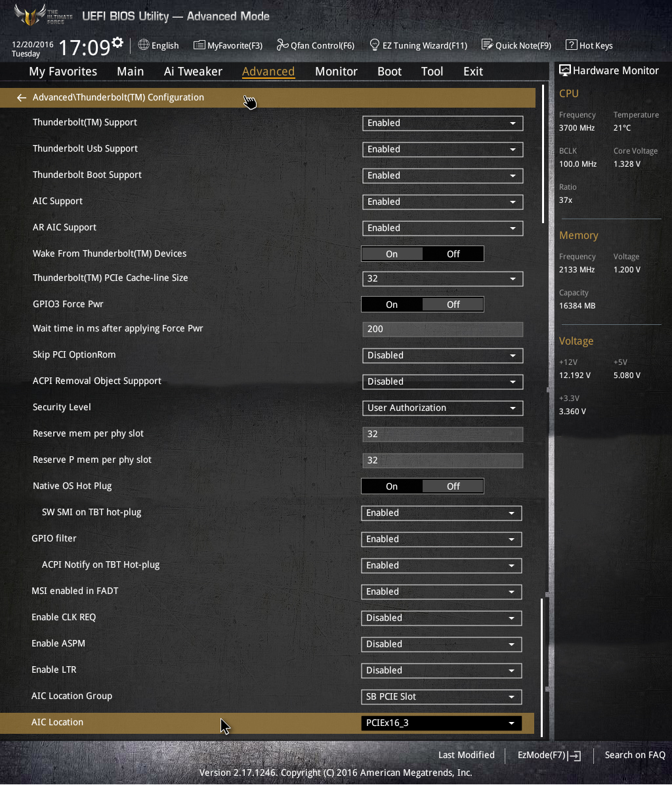Click the TUF logo emblem
This screenshot has height=785, width=672.
(x=30, y=15)
